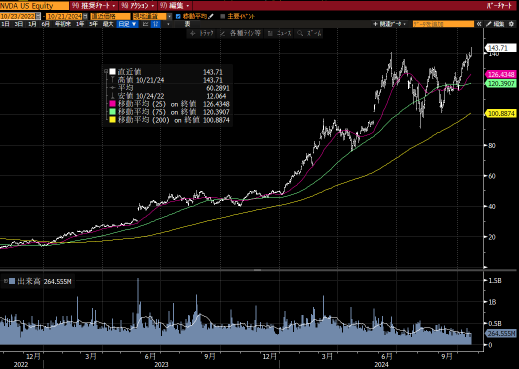Click the 60.2891 average value in the legend
519x369 pixels.
coord(218,88)
